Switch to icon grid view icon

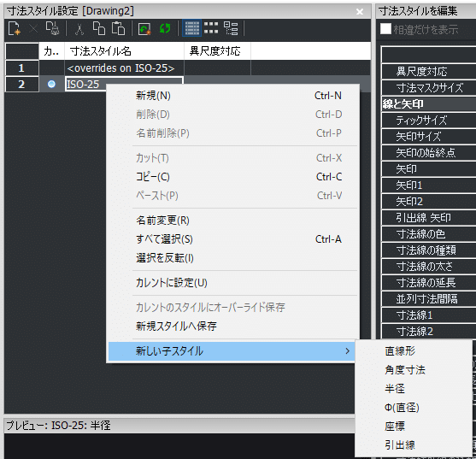[x=211, y=28]
